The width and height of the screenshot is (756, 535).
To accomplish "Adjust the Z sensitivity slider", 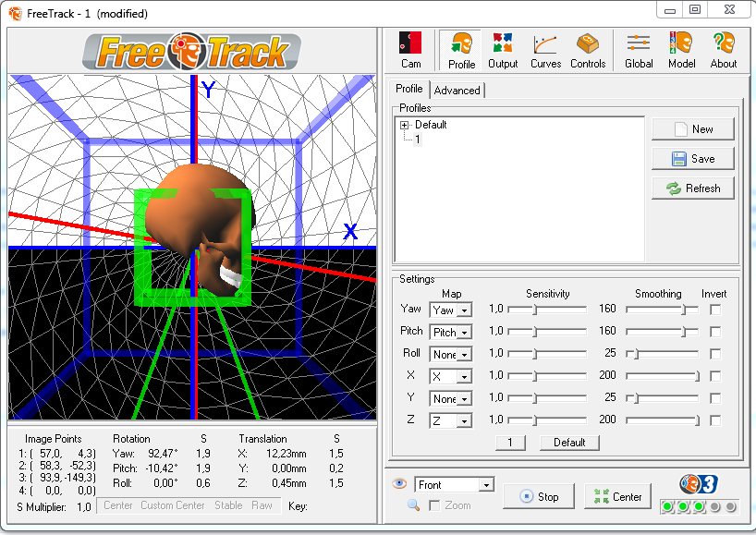I will tap(547, 420).
